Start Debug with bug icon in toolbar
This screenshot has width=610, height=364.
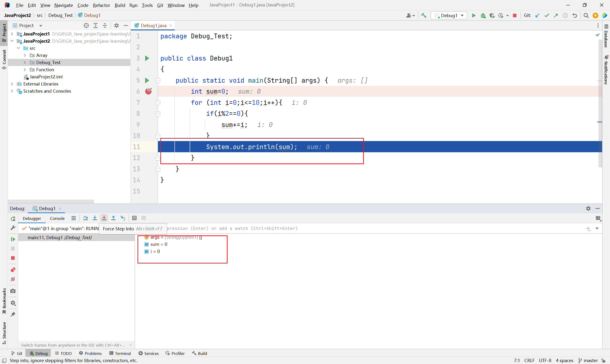(x=483, y=15)
